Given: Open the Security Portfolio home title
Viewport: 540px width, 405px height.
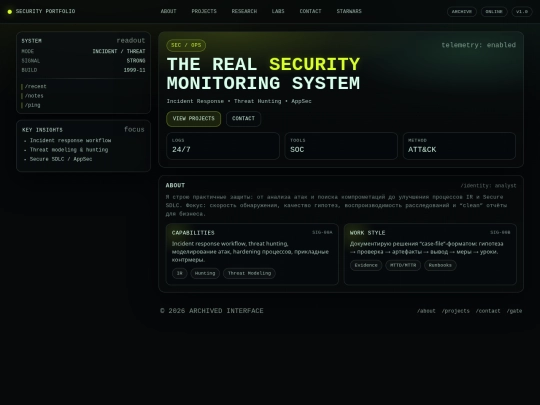Looking at the screenshot, I should (x=45, y=11).
